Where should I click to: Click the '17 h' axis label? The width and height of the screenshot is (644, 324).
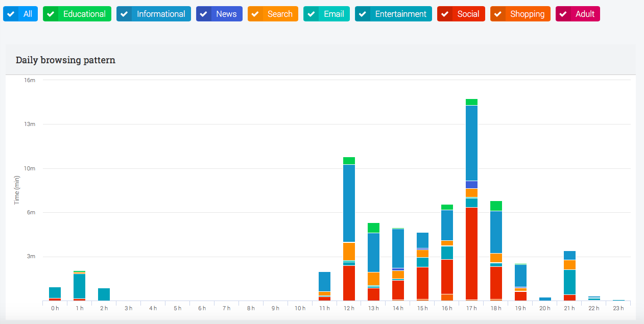(x=471, y=308)
